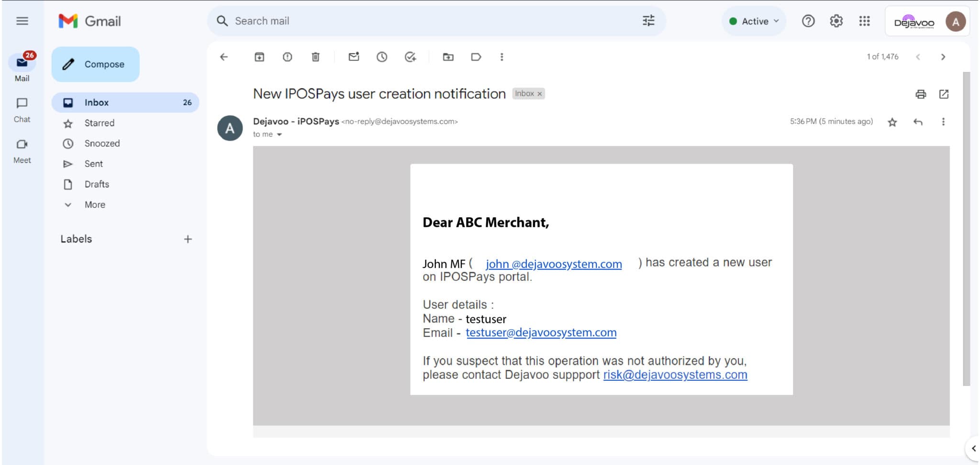Image resolution: width=980 pixels, height=465 pixels.
Task: Open the risk@dejavoosystems.com link
Action: 675,375
